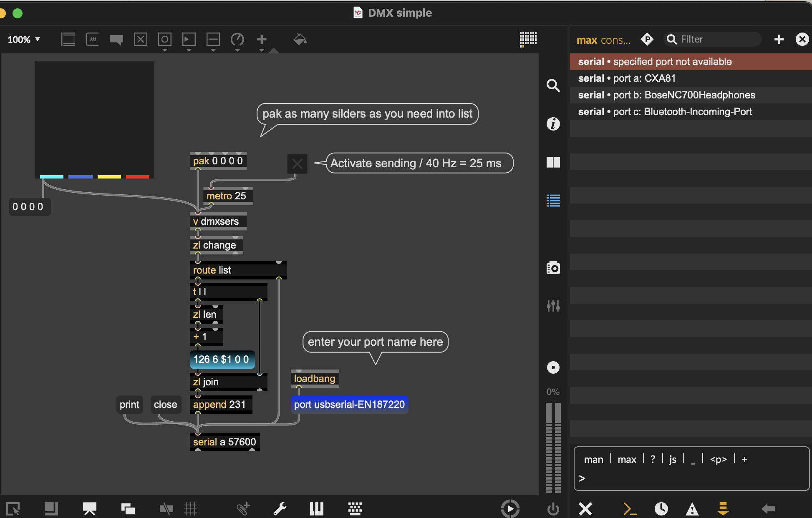Click the print message box
The image size is (812, 518).
tap(129, 405)
